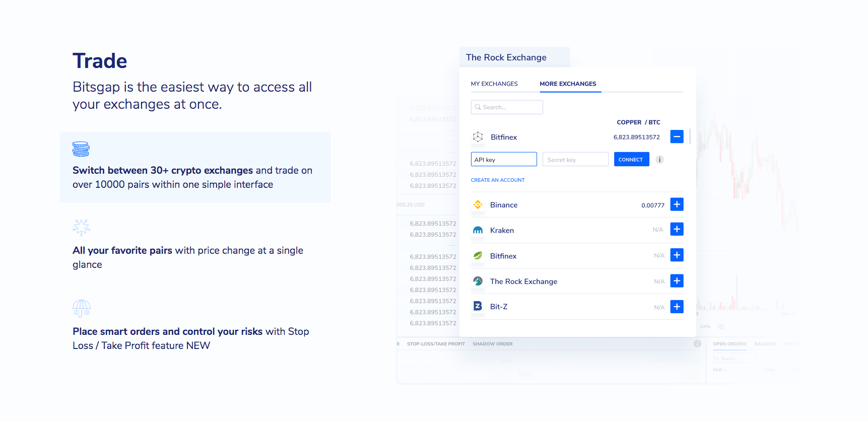The height and width of the screenshot is (422, 868).
Task: Click the Bit-Z logo icon
Action: [478, 306]
